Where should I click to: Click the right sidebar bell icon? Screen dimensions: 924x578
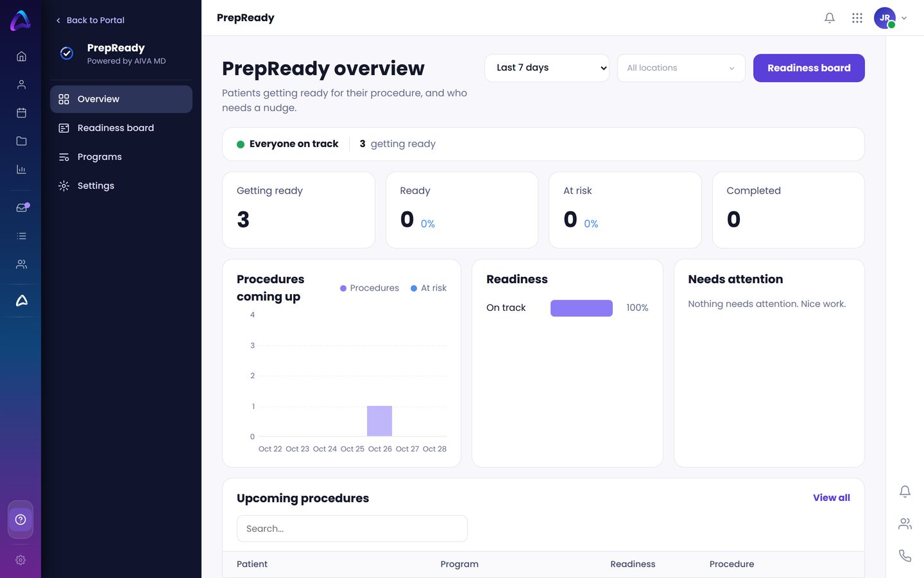[x=905, y=492]
